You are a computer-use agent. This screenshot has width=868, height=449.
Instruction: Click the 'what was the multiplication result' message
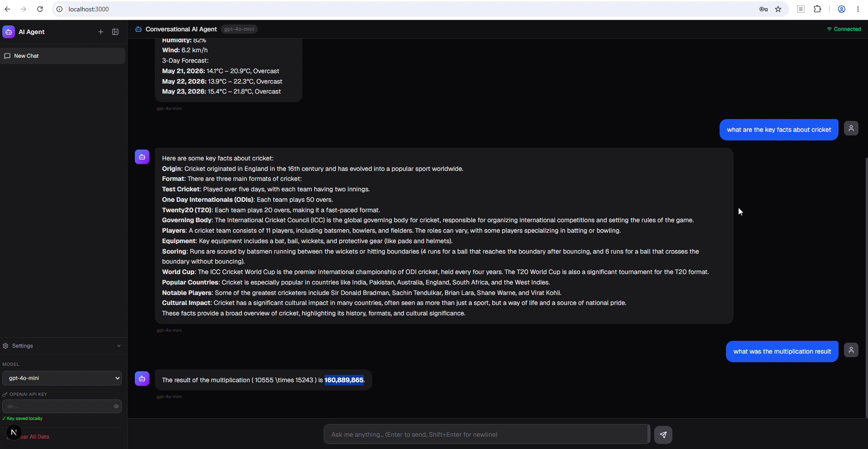click(x=782, y=352)
